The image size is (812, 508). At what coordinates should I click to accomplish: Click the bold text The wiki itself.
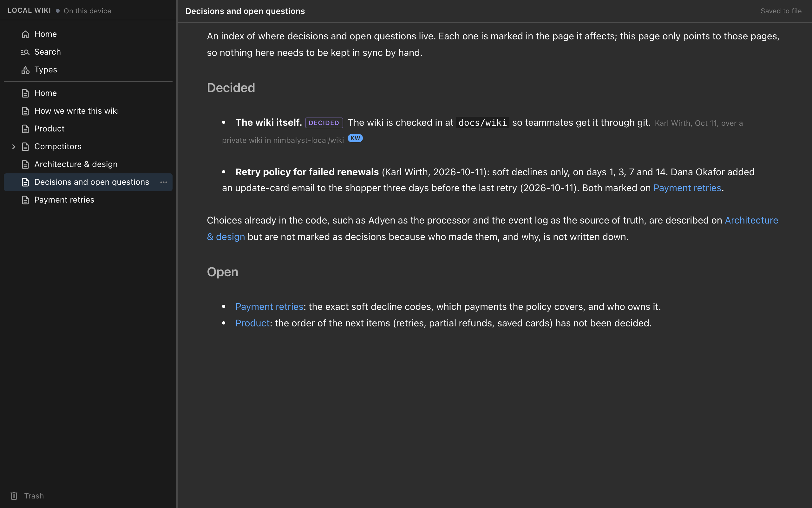click(x=268, y=123)
